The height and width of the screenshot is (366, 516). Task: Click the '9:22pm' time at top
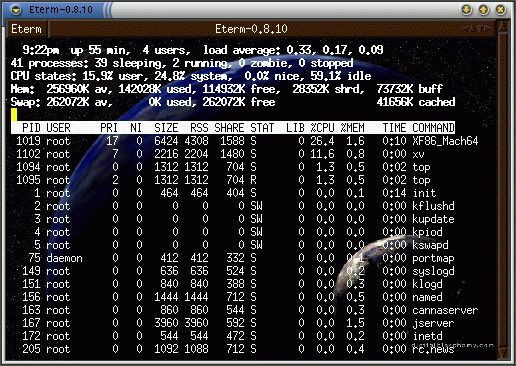click(41, 50)
